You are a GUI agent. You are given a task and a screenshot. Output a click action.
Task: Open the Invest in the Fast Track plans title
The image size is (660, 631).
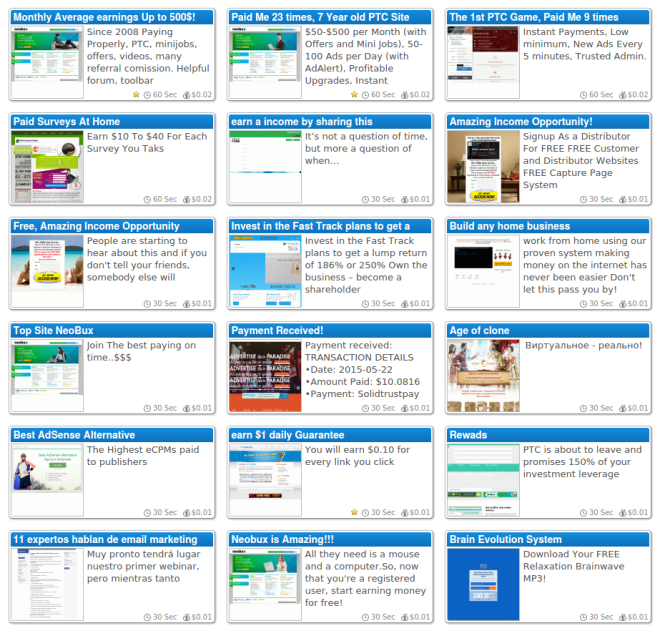click(320, 226)
